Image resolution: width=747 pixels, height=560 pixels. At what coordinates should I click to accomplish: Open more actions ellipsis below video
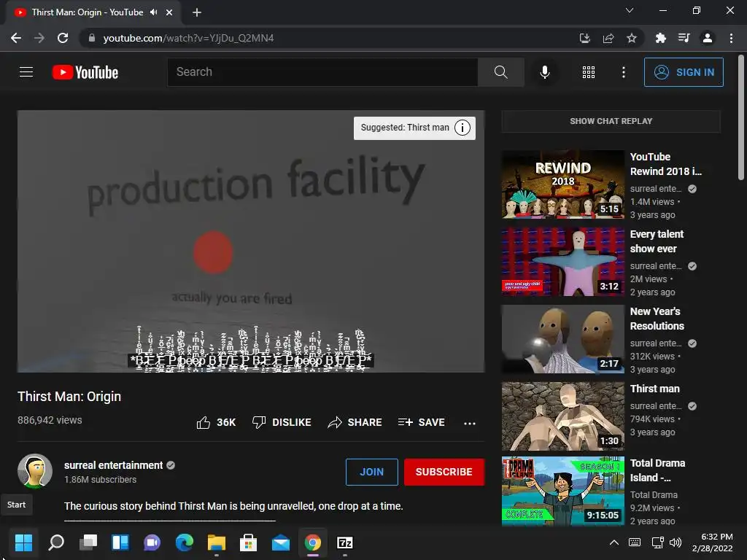(x=470, y=423)
